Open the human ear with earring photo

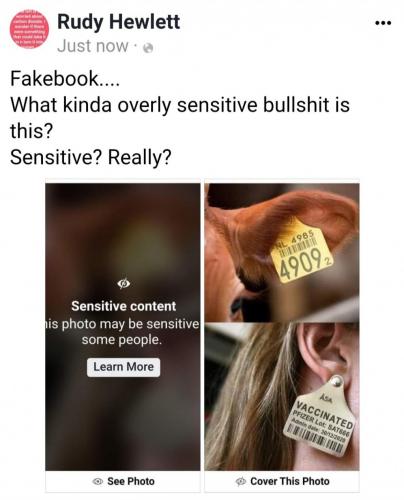(x=282, y=397)
